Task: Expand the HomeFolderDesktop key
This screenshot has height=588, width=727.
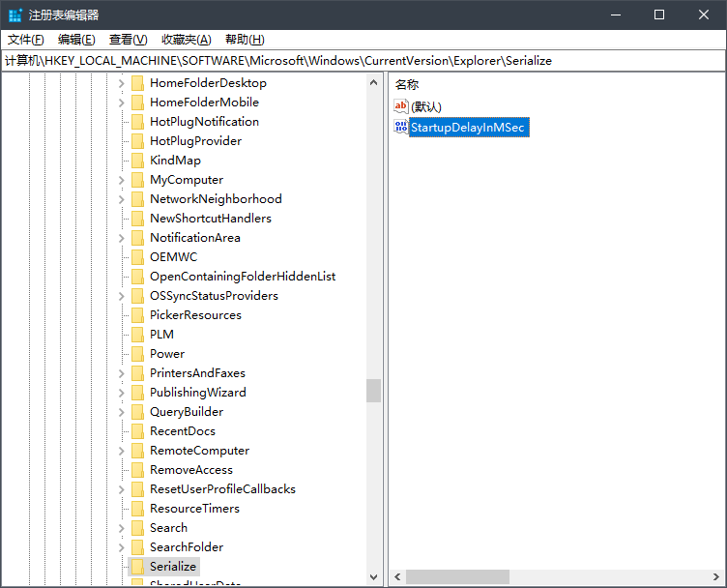Action: (x=122, y=83)
